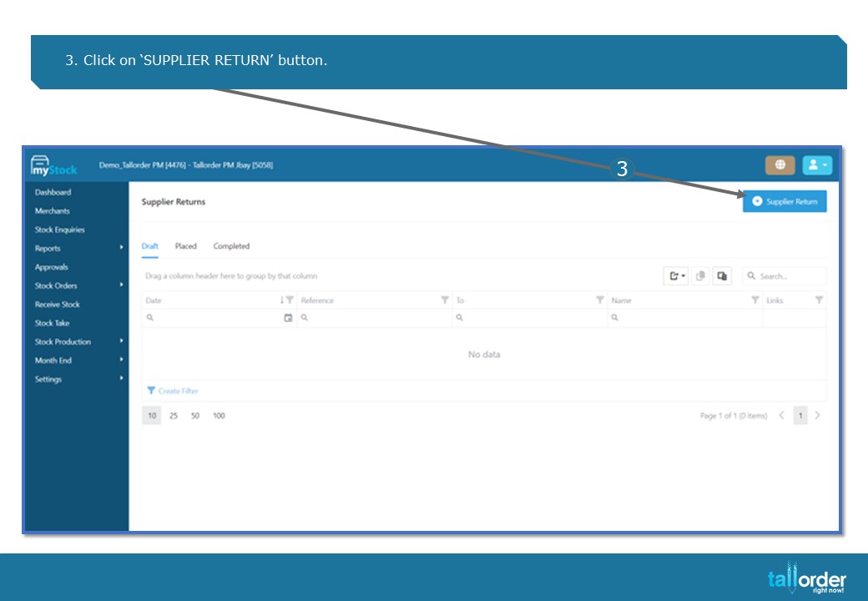
Task: Switch to the Completed tab
Action: [231, 246]
